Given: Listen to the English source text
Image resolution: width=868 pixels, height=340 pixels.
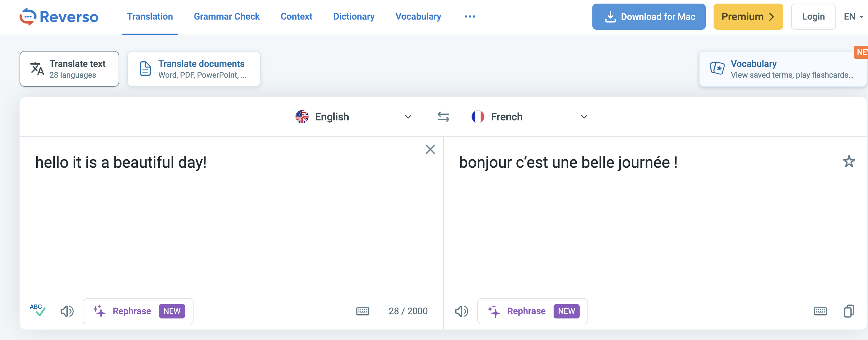Looking at the screenshot, I should pos(67,311).
